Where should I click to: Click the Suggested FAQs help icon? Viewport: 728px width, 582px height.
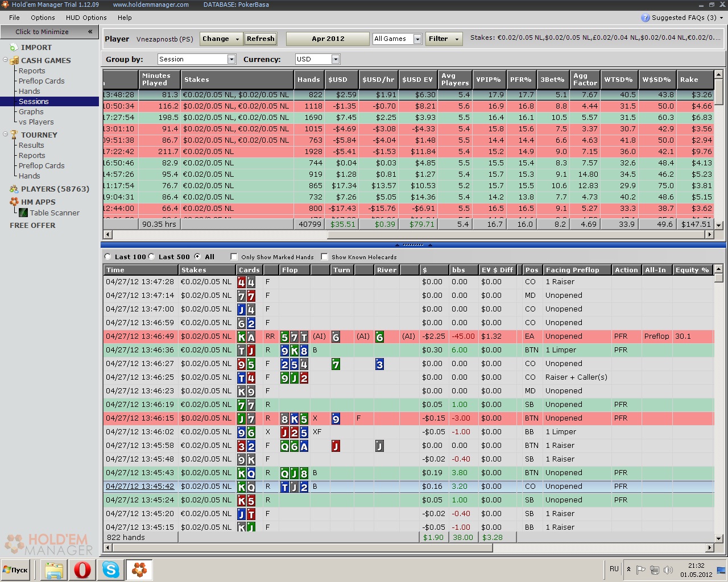tap(645, 18)
